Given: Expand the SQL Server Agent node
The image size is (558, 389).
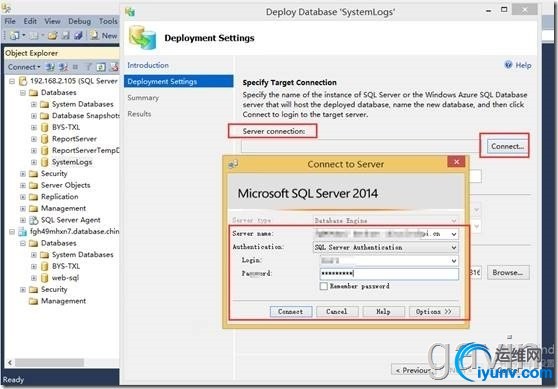Looking at the screenshot, I should point(23,220).
